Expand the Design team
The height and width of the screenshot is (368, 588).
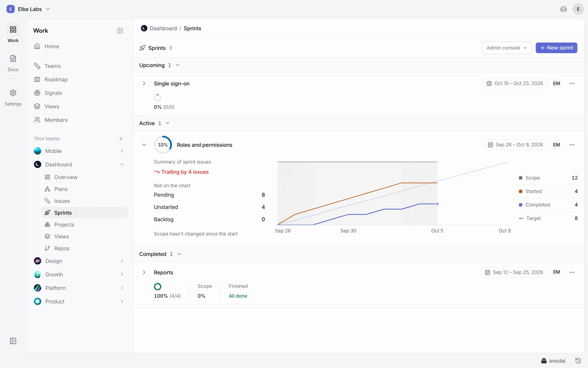[122, 261]
